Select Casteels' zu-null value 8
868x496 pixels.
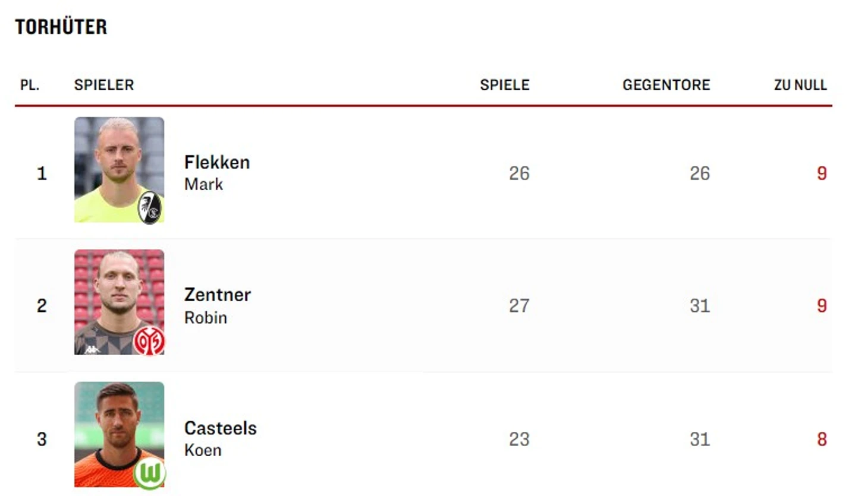pos(822,439)
